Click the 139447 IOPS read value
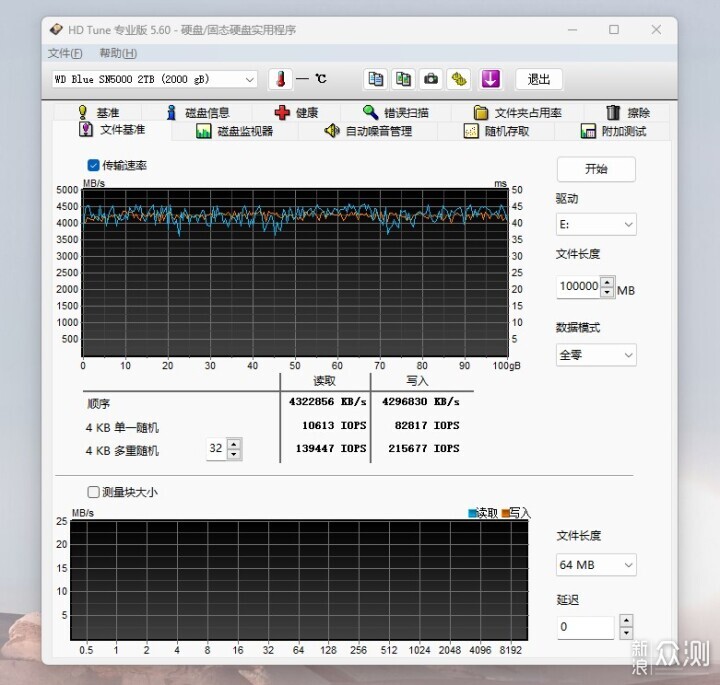The width and height of the screenshot is (720, 685). click(x=331, y=449)
